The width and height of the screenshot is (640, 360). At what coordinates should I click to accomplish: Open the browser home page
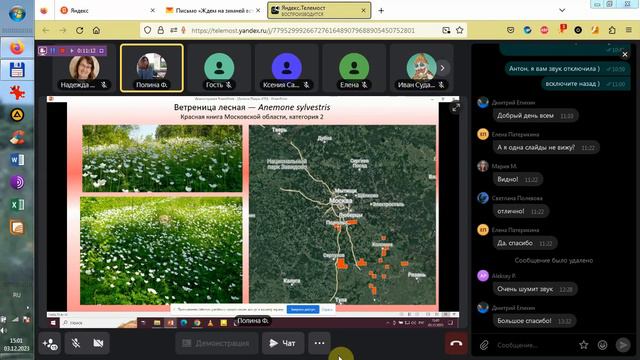point(96,30)
